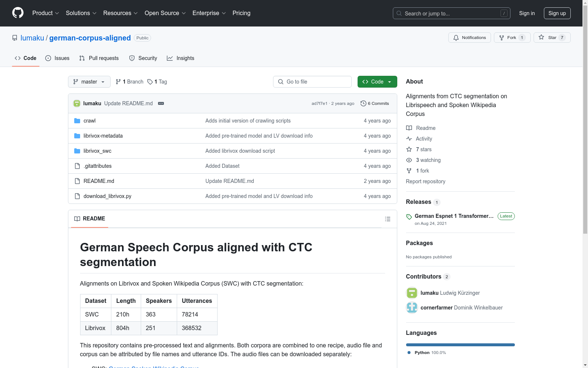Screen dimensions: 588x368
Task: Click the Public visibility badge
Action: 142,38
